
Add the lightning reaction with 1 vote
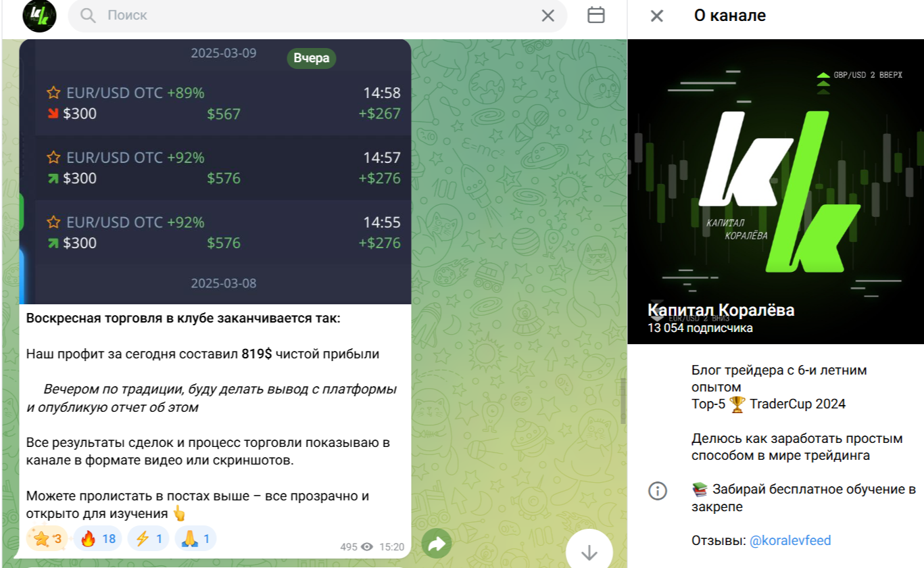(x=149, y=538)
